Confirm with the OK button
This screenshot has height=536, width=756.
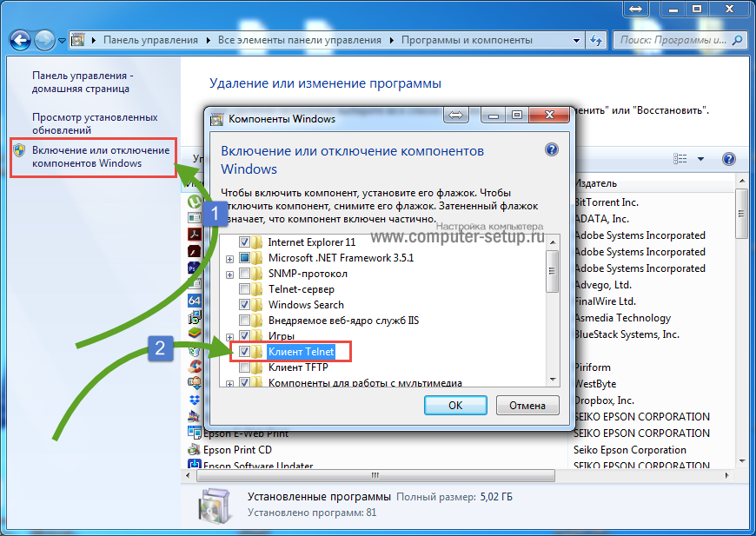point(455,406)
